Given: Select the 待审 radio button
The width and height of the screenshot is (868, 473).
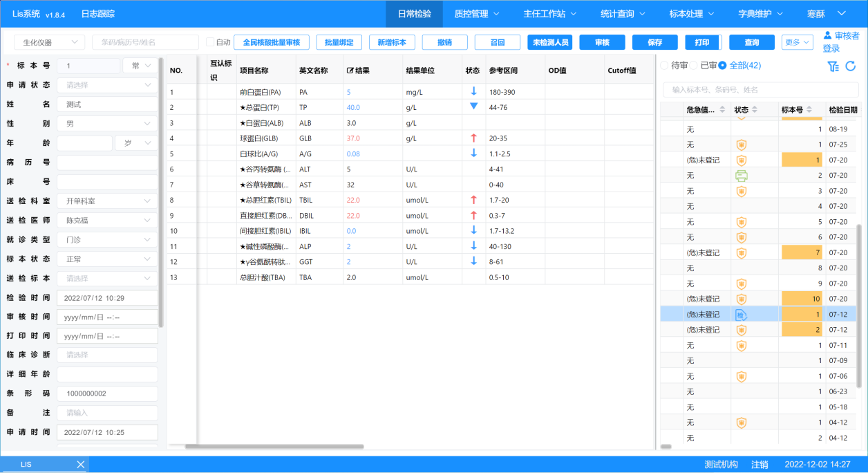Looking at the screenshot, I should point(665,66).
